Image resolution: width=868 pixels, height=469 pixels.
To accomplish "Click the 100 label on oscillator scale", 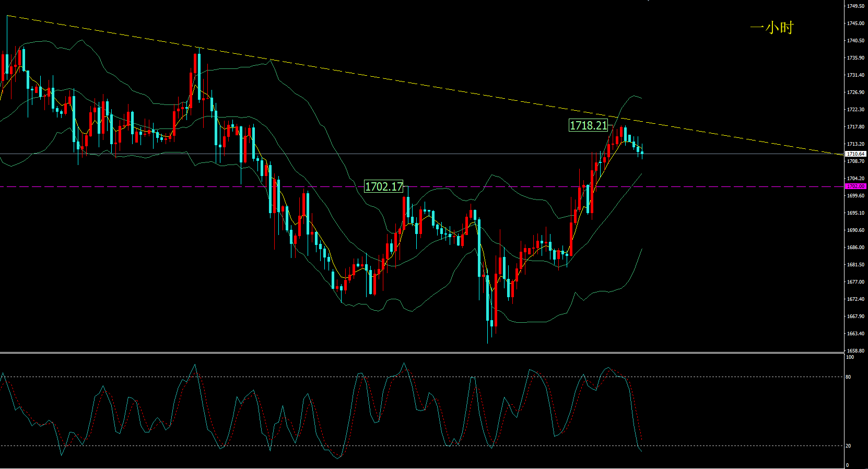I will 850,357.
